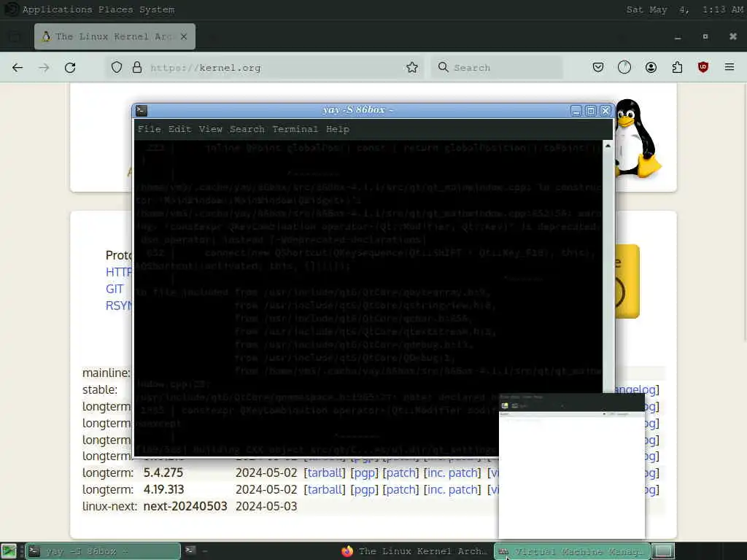Reload the kernel.org page
Image resolution: width=747 pixels, height=560 pixels.
[x=70, y=68]
